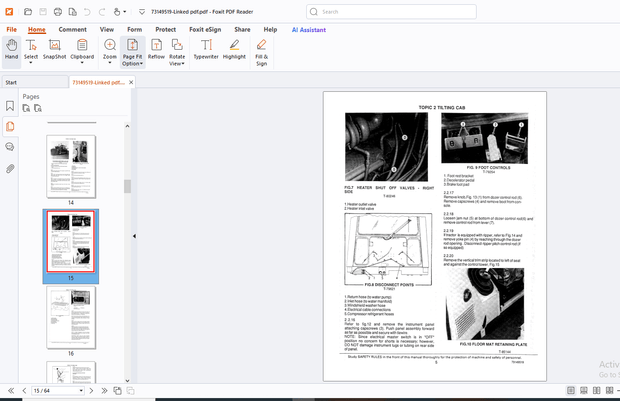Select the Typewriter tool
620x401 pixels.
click(x=206, y=49)
